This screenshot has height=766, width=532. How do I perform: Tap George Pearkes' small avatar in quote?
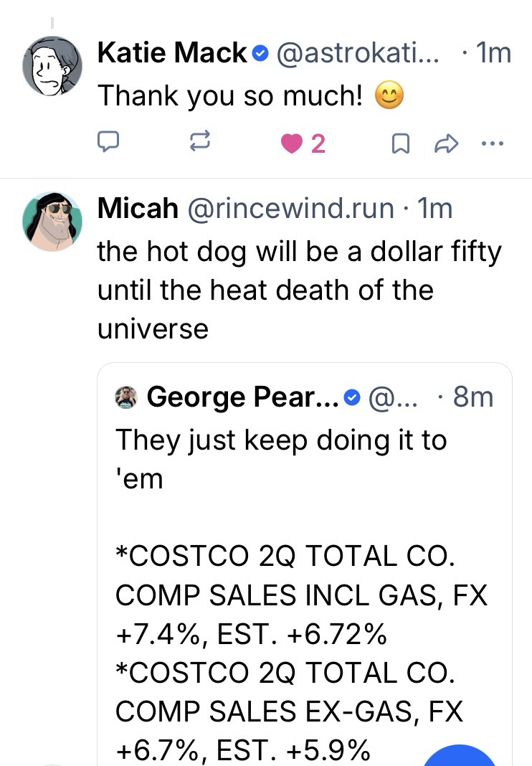coord(126,397)
